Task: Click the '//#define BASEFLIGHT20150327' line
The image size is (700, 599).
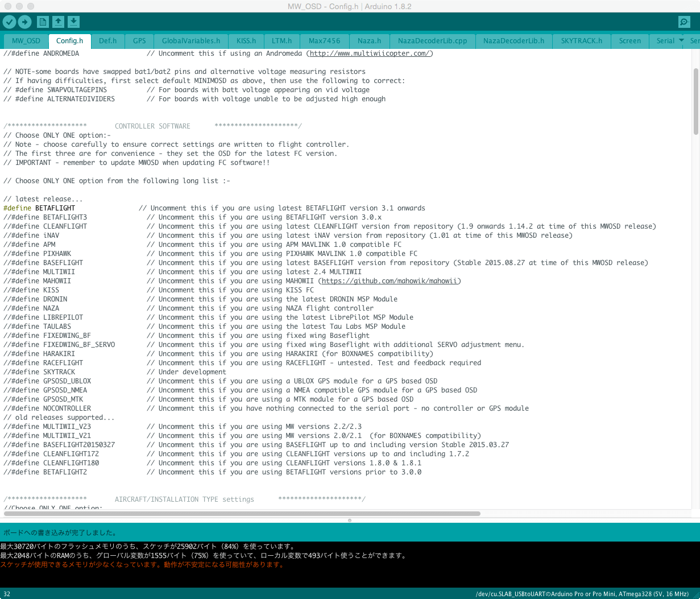Action: pyautogui.click(x=256, y=445)
